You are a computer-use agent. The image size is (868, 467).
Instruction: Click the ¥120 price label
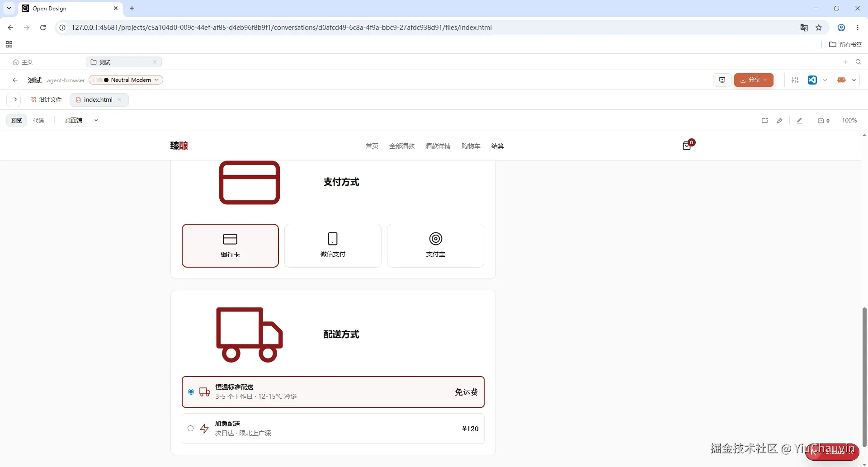[470, 429]
